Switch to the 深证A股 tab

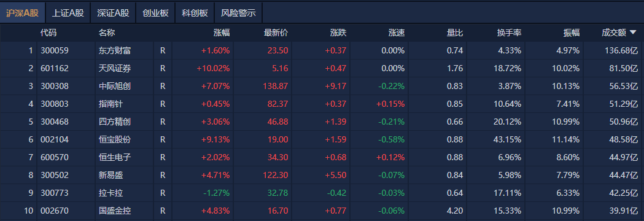[x=113, y=13]
